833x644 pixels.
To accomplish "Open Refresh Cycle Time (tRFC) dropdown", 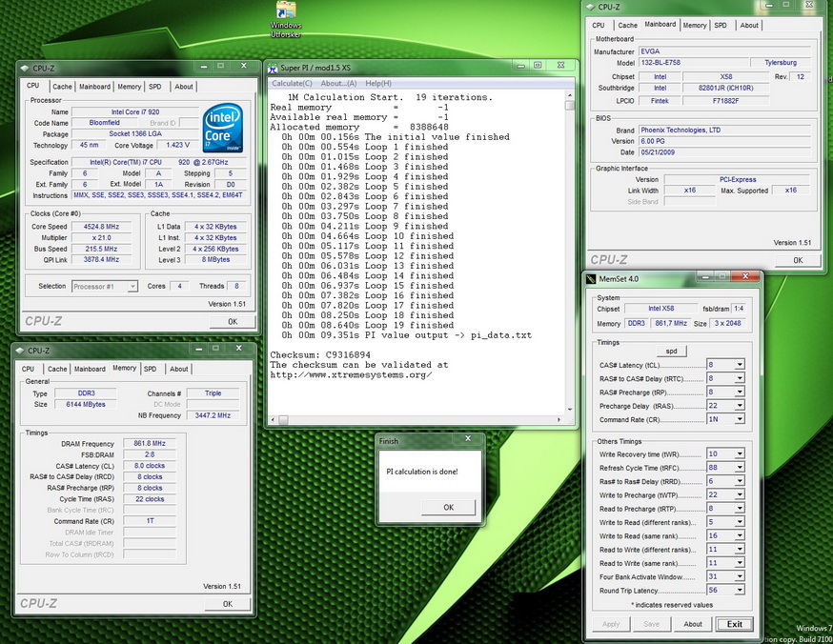I will click(739, 468).
